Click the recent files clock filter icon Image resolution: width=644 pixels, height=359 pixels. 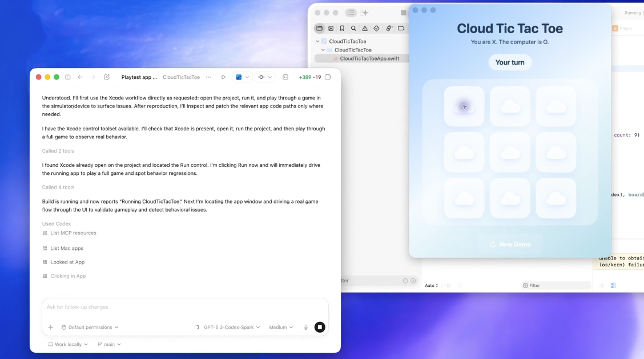405,281
